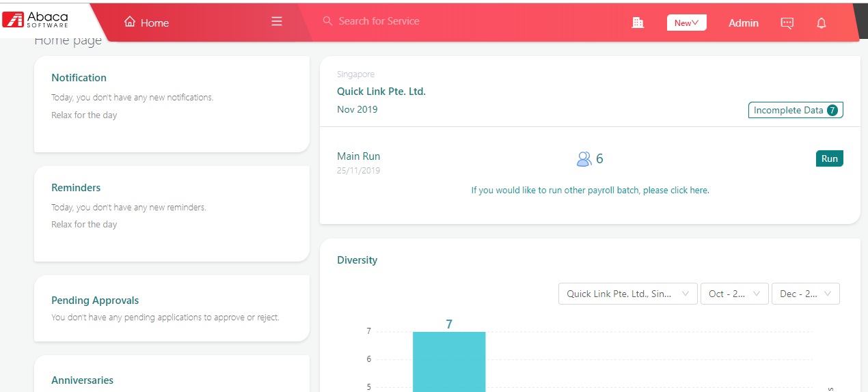
Task: Click the 25/11/2019 date text
Action: [x=358, y=171]
